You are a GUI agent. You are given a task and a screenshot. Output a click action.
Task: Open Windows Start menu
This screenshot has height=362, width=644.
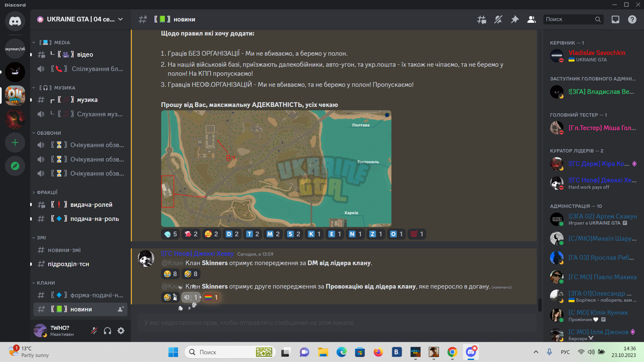coord(173,352)
